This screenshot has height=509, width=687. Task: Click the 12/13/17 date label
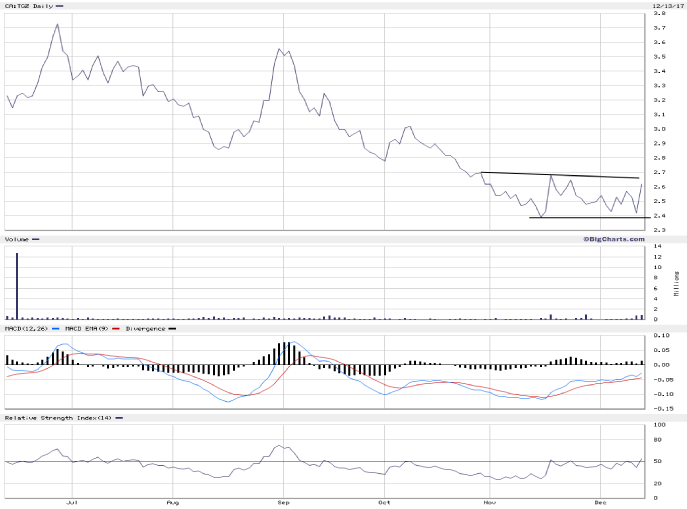pyautogui.click(x=665, y=5)
